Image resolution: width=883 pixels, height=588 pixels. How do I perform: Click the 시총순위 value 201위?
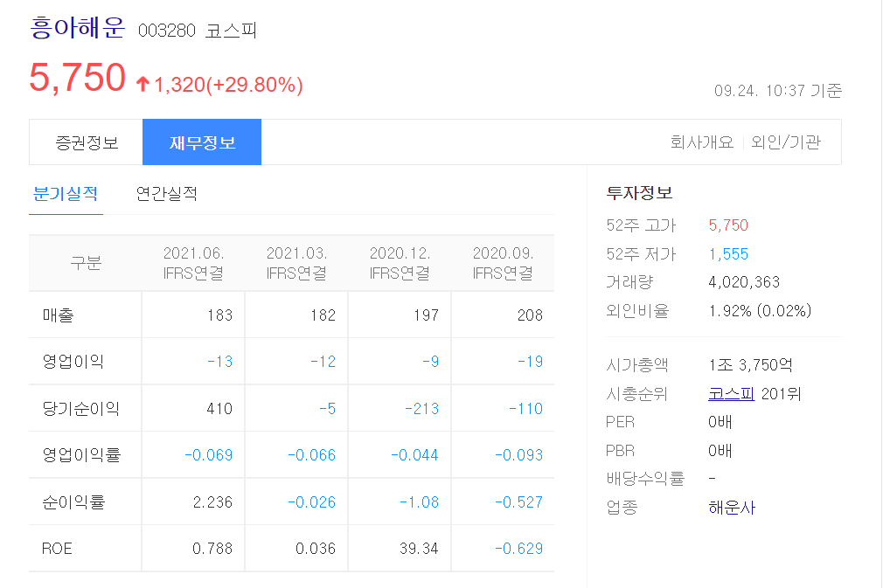781,393
